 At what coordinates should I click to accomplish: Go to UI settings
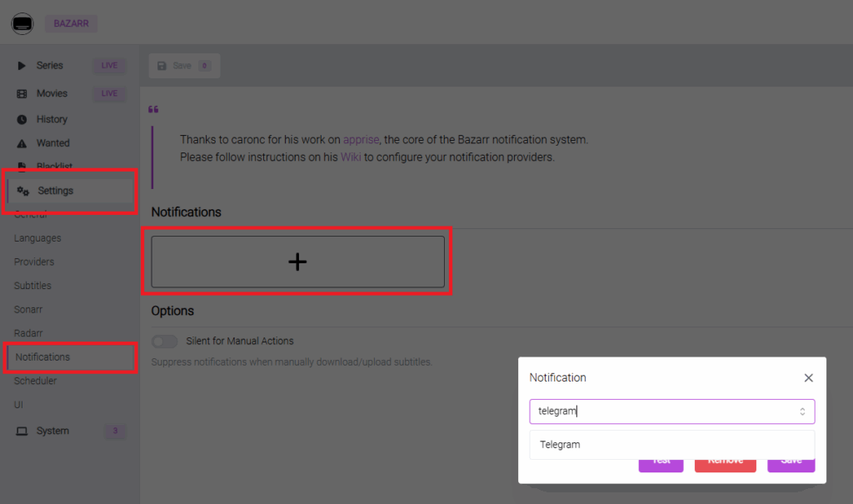[18, 405]
